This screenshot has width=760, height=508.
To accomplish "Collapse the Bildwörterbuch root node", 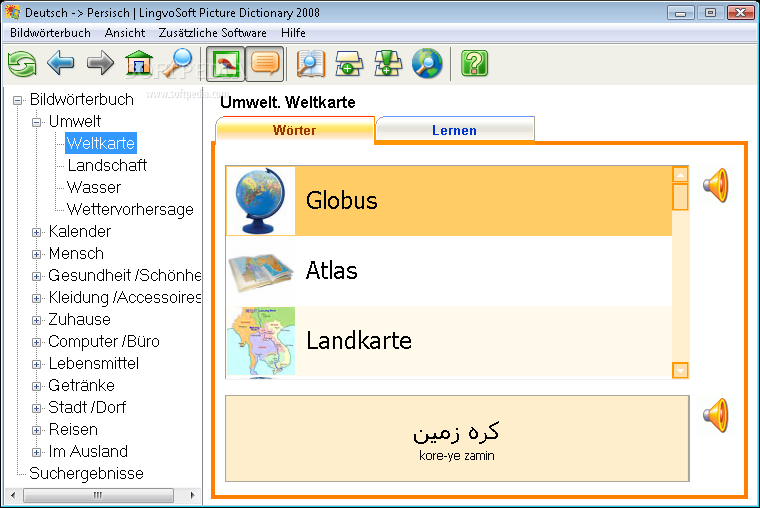I will click(17, 100).
